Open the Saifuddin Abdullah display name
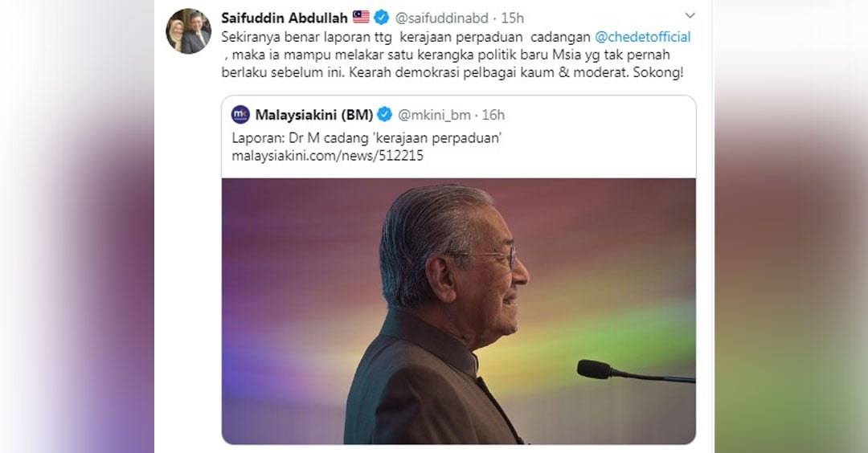868x453 pixels. [285, 18]
